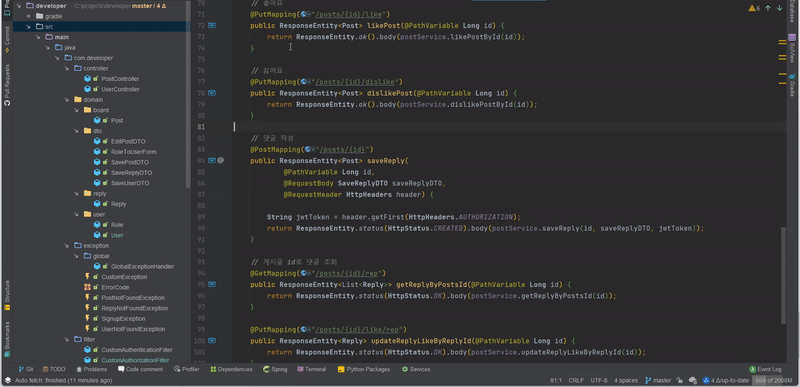Viewport: 800px width, 387px height.
Task: Collapse the java folder
Action: [x=47, y=47]
